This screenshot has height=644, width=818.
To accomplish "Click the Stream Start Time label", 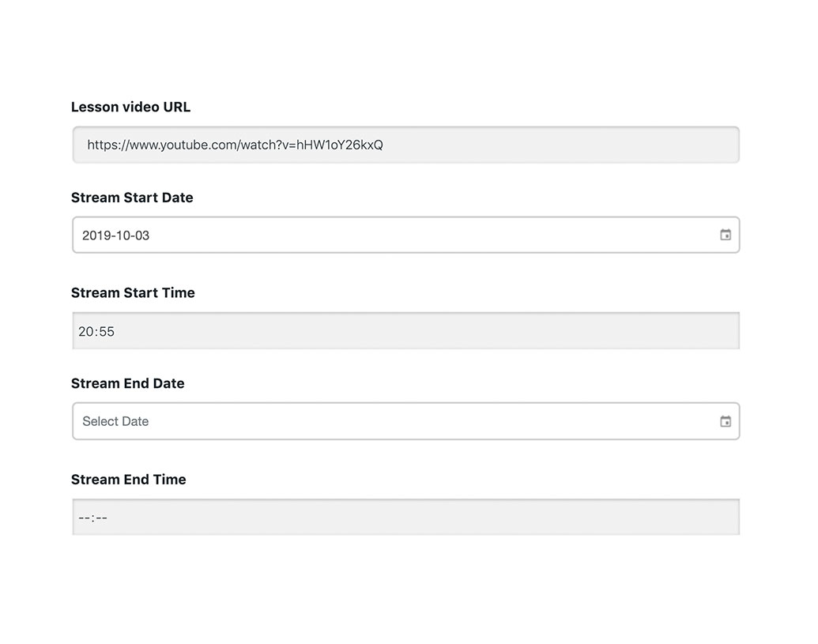I will tap(133, 292).
